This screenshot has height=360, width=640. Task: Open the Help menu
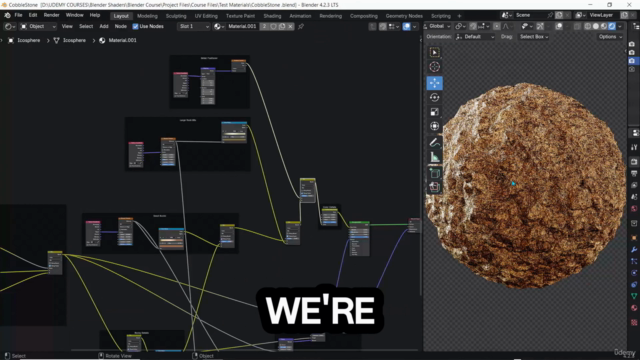[x=95, y=15]
